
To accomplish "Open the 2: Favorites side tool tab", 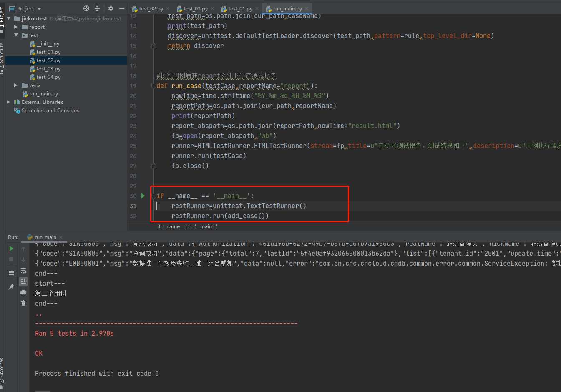I will point(2,373).
